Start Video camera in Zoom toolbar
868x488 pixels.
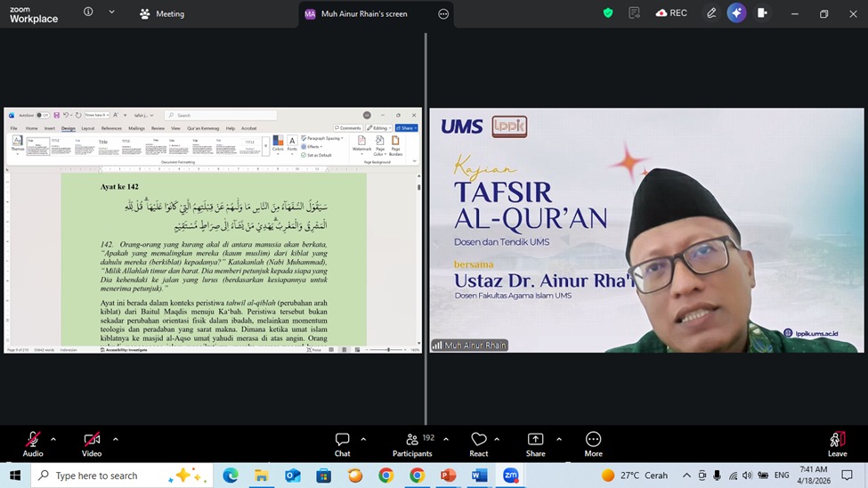(x=92, y=444)
